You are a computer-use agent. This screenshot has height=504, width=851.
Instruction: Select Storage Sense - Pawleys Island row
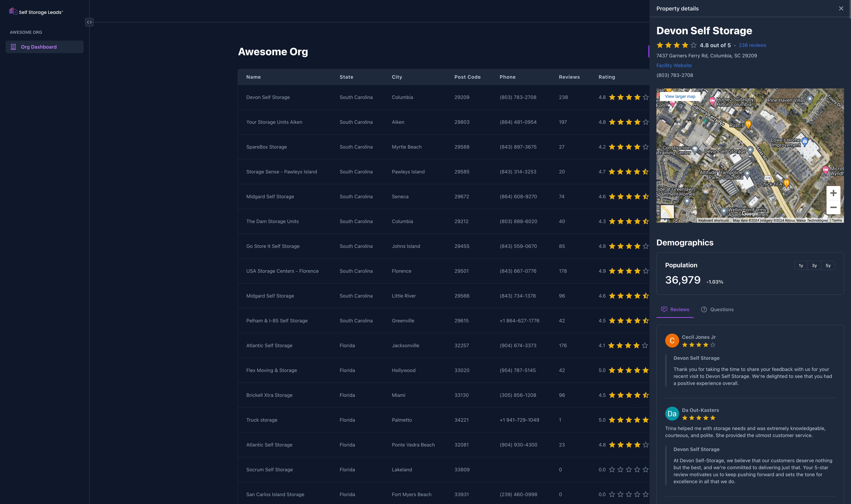point(444,171)
